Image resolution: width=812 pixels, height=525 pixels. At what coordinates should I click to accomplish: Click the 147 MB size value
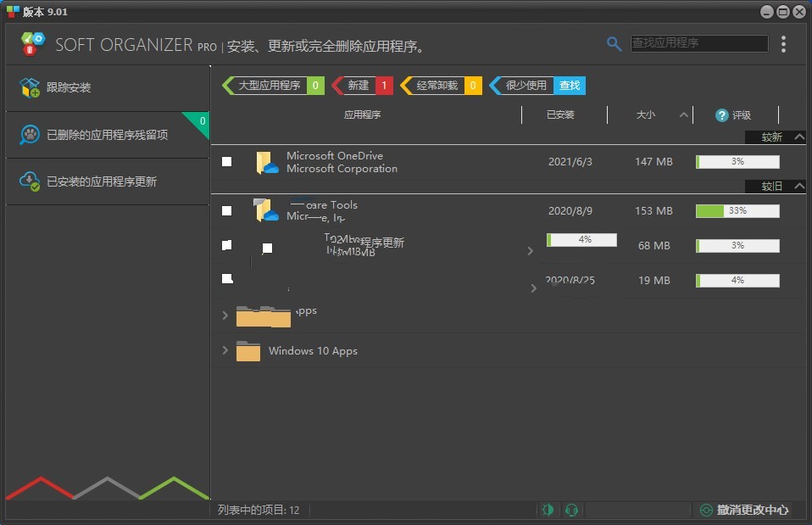[x=653, y=162]
